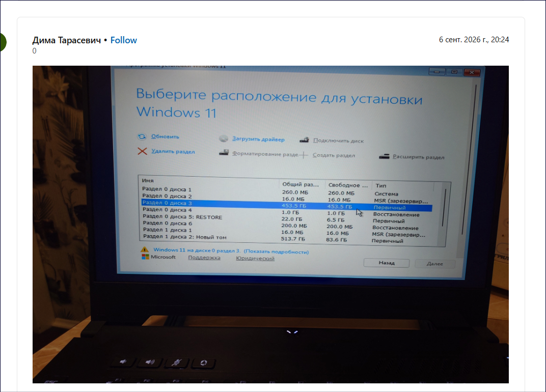Click the Загрузить драйвер disc icon
The width and height of the screenshot is (546, 392).
[224, 138]
